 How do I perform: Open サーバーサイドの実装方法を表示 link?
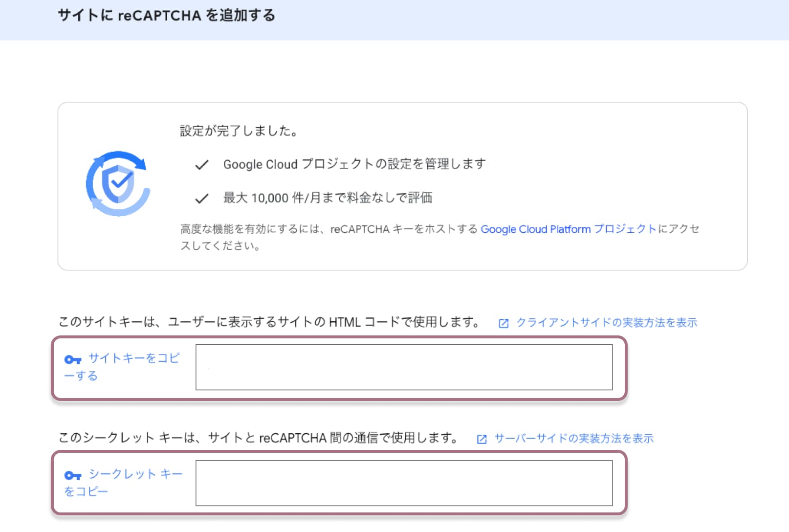[x=574, y=439]
